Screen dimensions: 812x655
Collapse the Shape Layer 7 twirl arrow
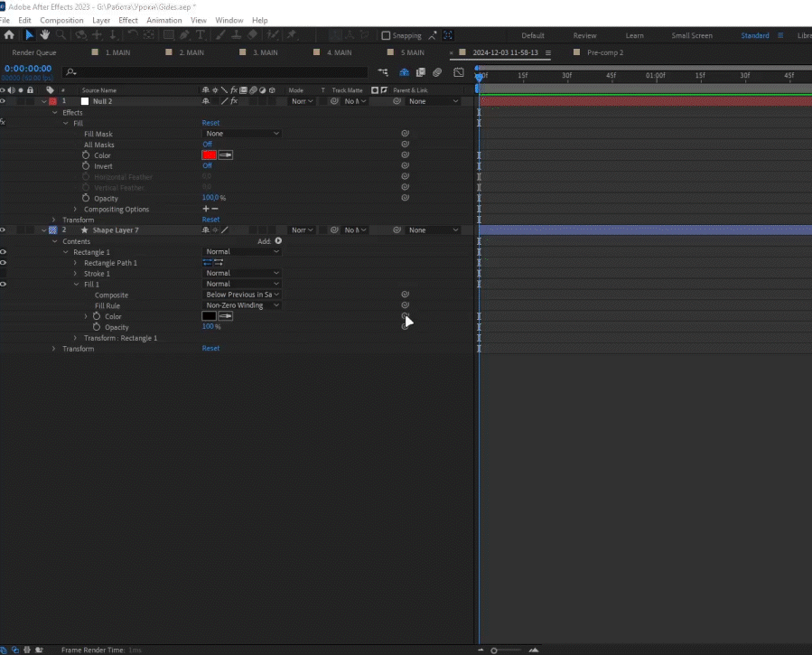click(x=44, y=230)
